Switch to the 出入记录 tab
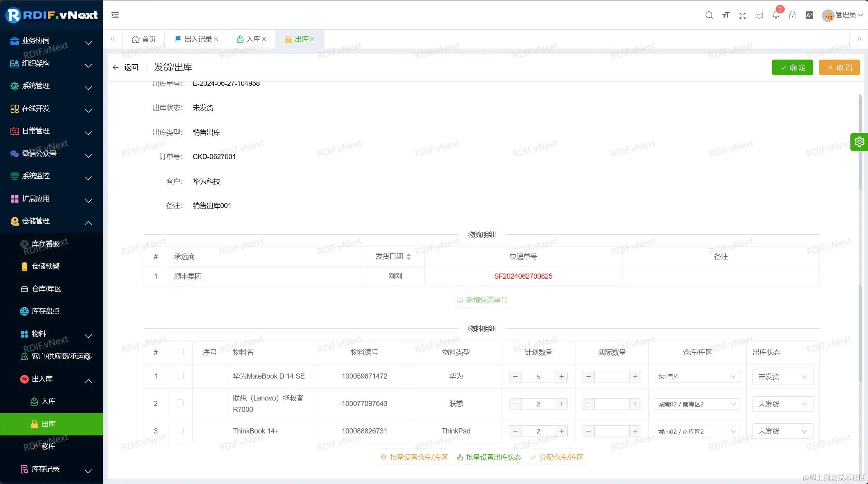 pos(198,39)
